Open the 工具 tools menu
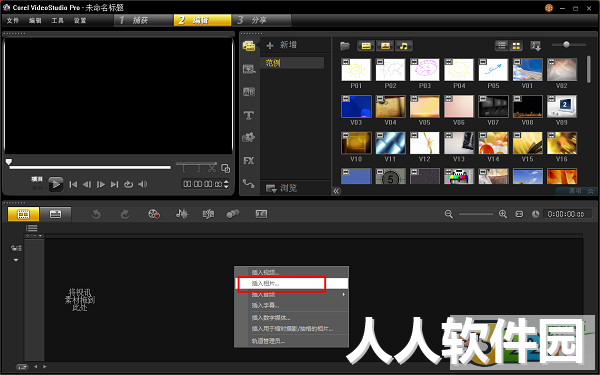Viewport: 600px width, 375px height. [57, 21]
